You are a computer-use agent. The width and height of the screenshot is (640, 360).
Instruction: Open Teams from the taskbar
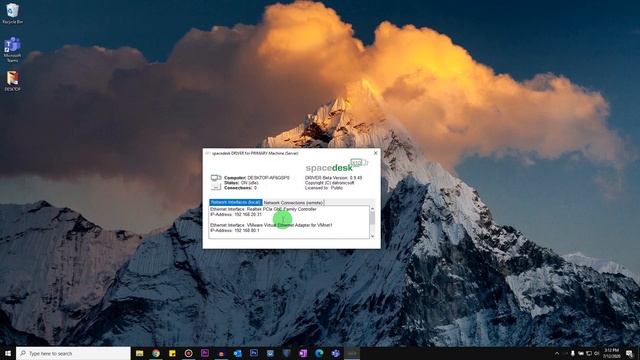point(336,353)
